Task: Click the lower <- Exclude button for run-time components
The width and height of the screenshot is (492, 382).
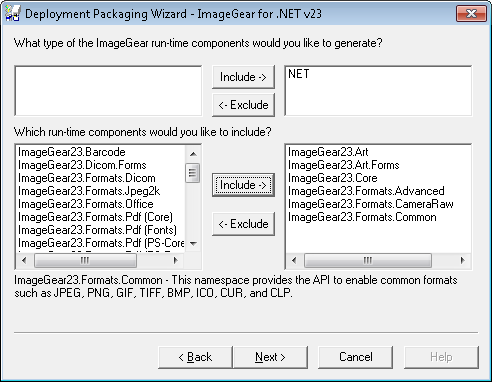Action: point(243,224)
